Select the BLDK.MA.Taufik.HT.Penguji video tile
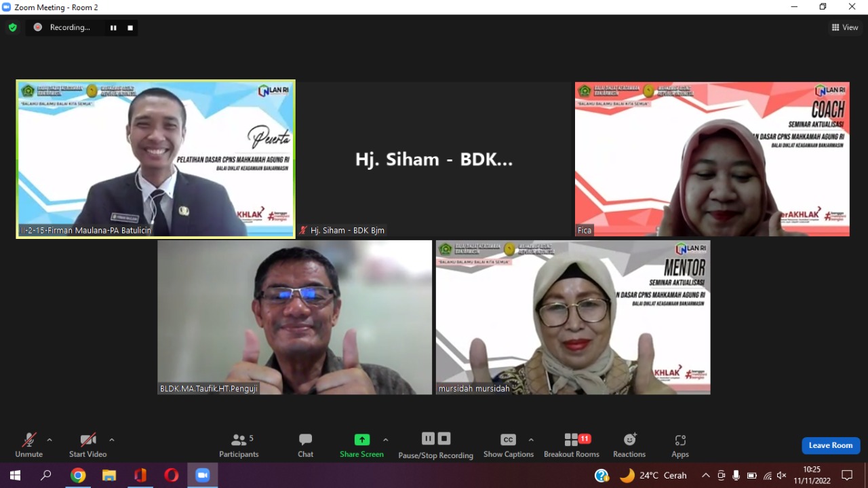Image resolution: width=868 pixels, height=488 pixels. click(295, 318)
